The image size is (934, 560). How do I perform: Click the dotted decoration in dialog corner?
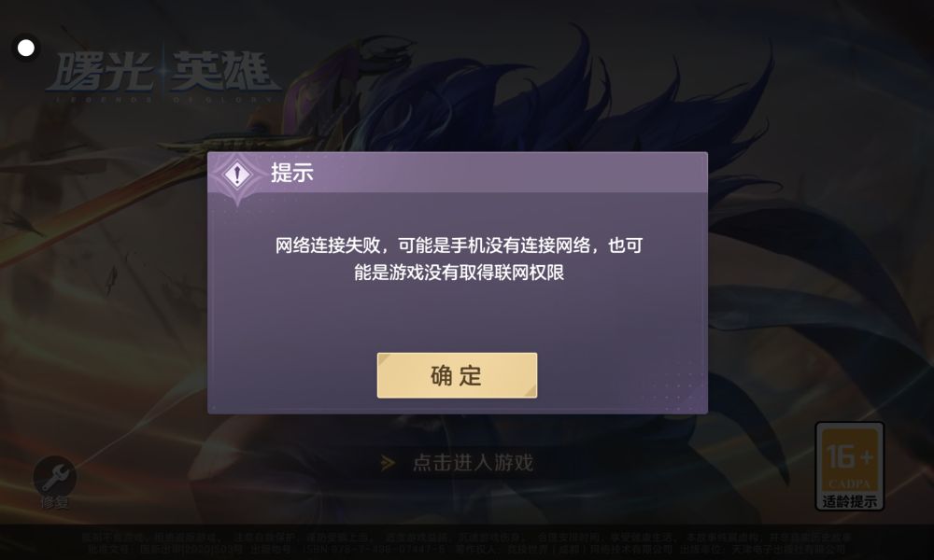point(675,386)
